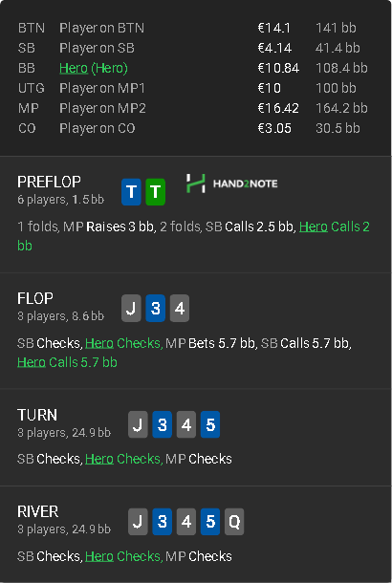Click Hero Checks on the river
This screenshot has width=392, height=583.
point(124,556)
